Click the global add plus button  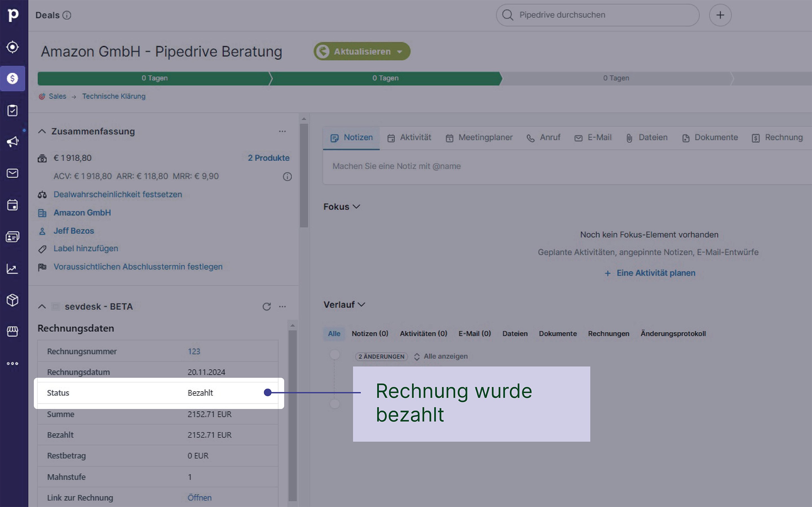coord(720,15)
